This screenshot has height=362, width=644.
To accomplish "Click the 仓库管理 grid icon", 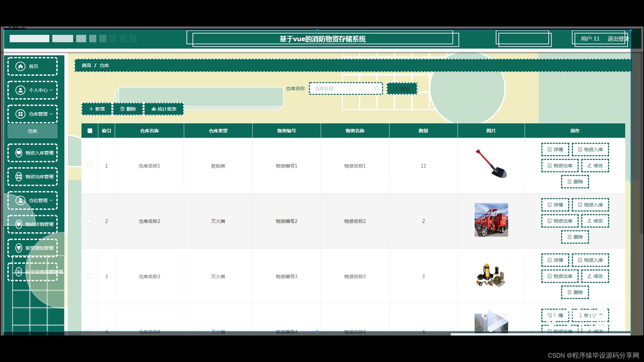I will tap(20, 114).
